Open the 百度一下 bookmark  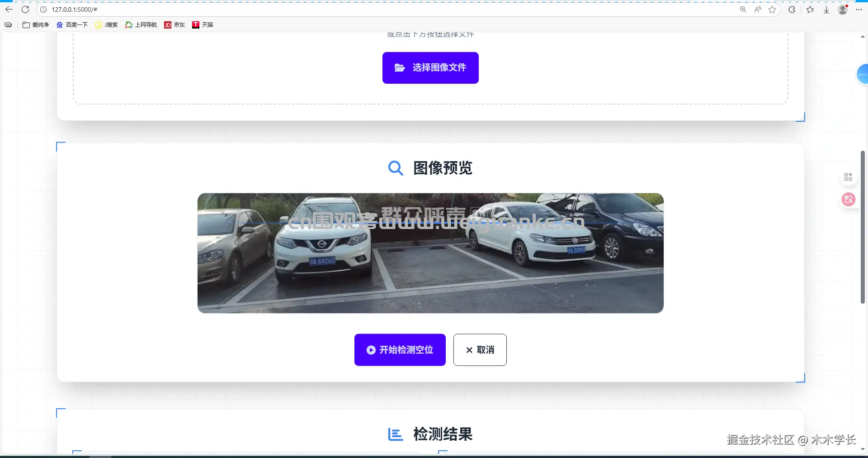click(x=72, y=25)
